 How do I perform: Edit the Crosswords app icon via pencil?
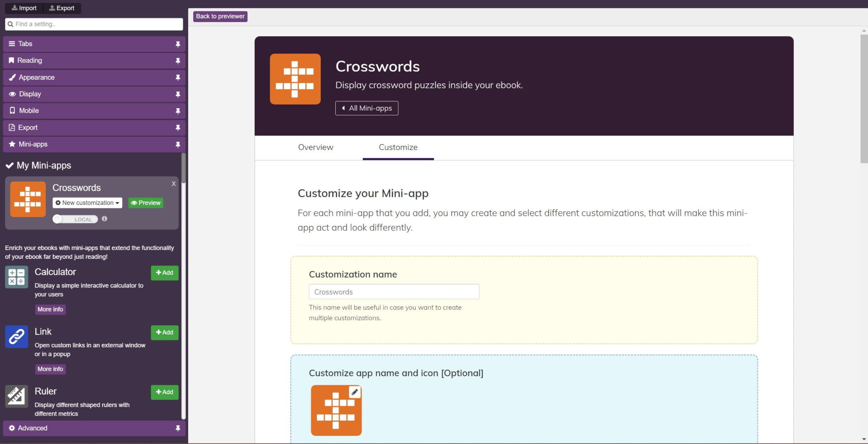click(354, 392)
